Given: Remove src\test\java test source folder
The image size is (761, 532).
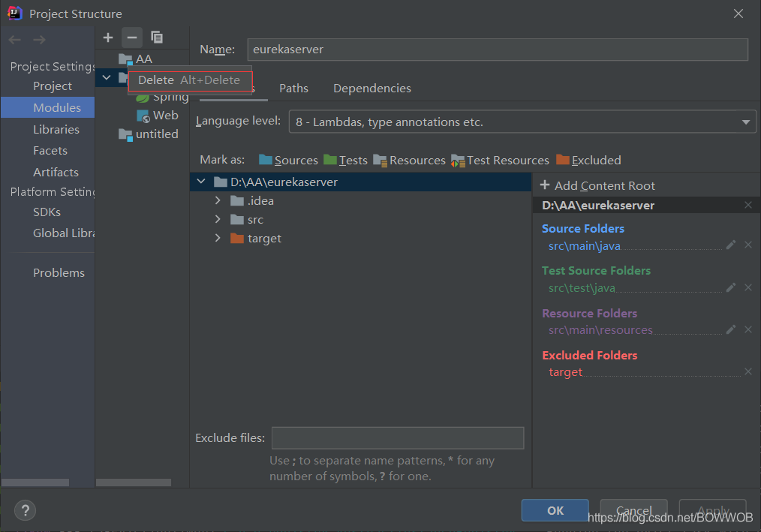Looking at the screenshot, I should pos(748,287).
